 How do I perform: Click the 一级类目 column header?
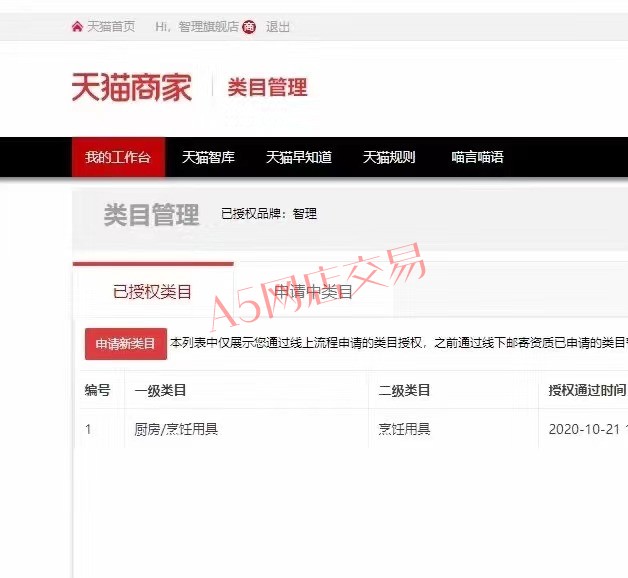click(160, 390)
